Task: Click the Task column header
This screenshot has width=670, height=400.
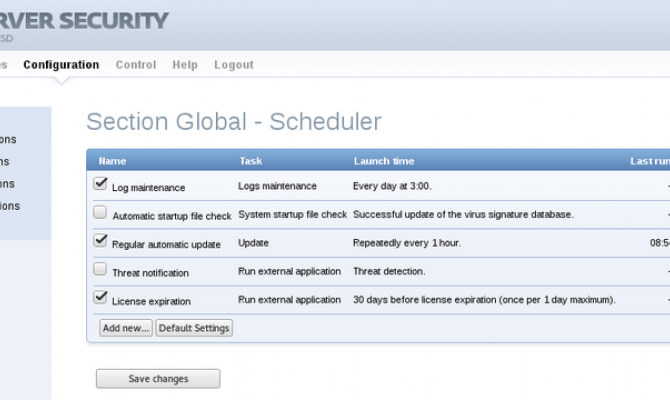Action: (x=250, y=161)
